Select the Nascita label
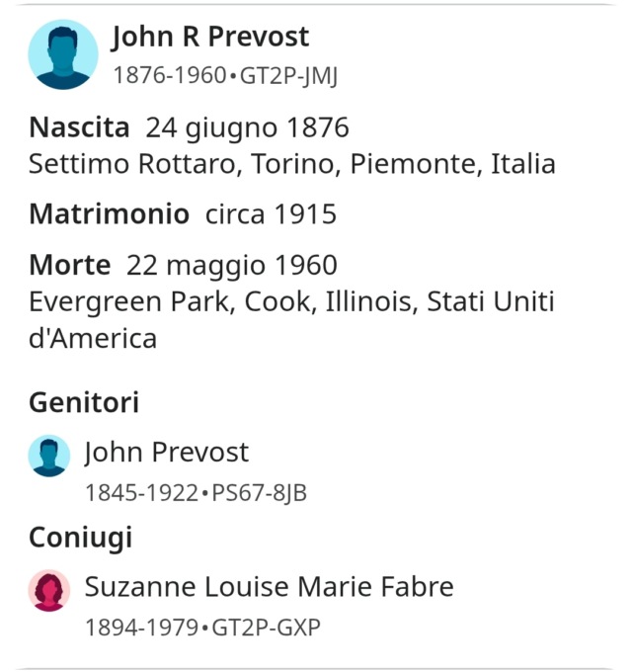The height and width of the screenshot is (672, 632). [x=79, y=127]
